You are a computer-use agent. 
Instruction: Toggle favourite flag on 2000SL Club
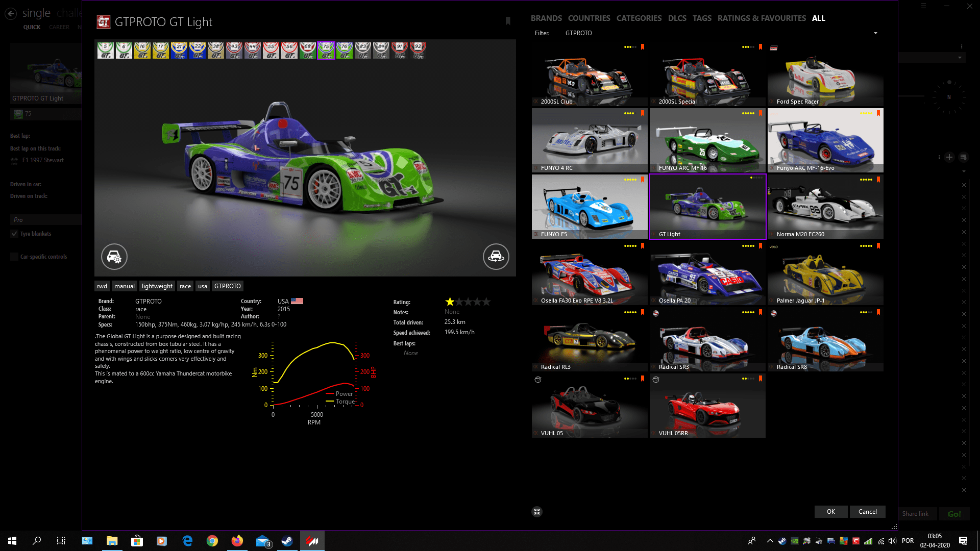tap(643, 47)
